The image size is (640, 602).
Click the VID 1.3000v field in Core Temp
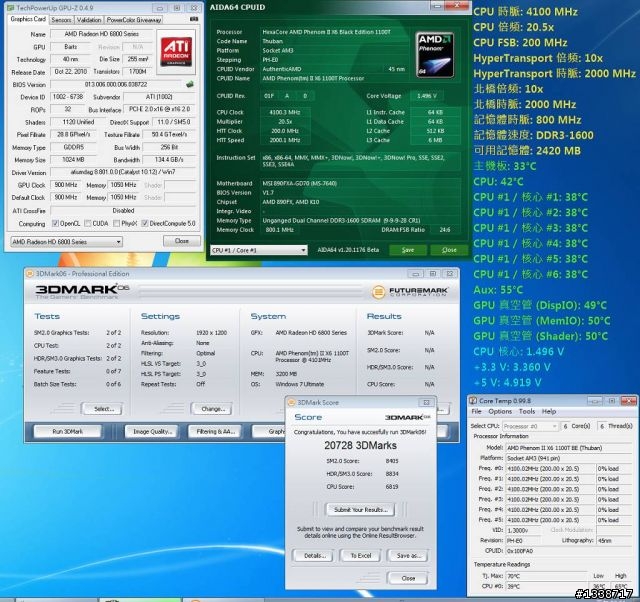coord(524,530)
